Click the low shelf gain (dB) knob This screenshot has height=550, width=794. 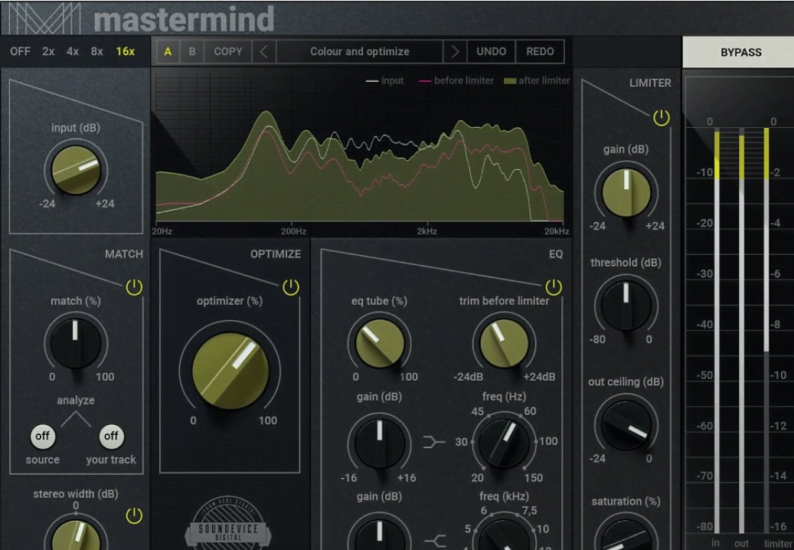[379, 443]
